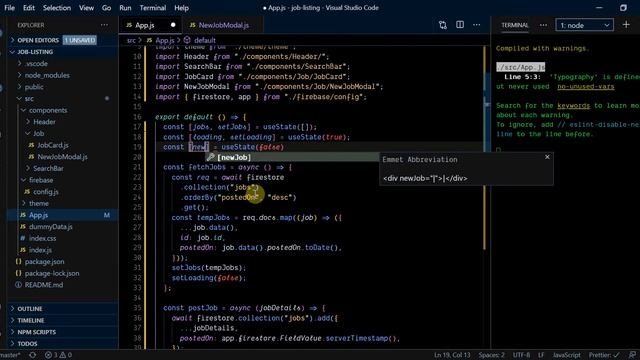Close the Emmet Abbreviation popup

point(547,157)
